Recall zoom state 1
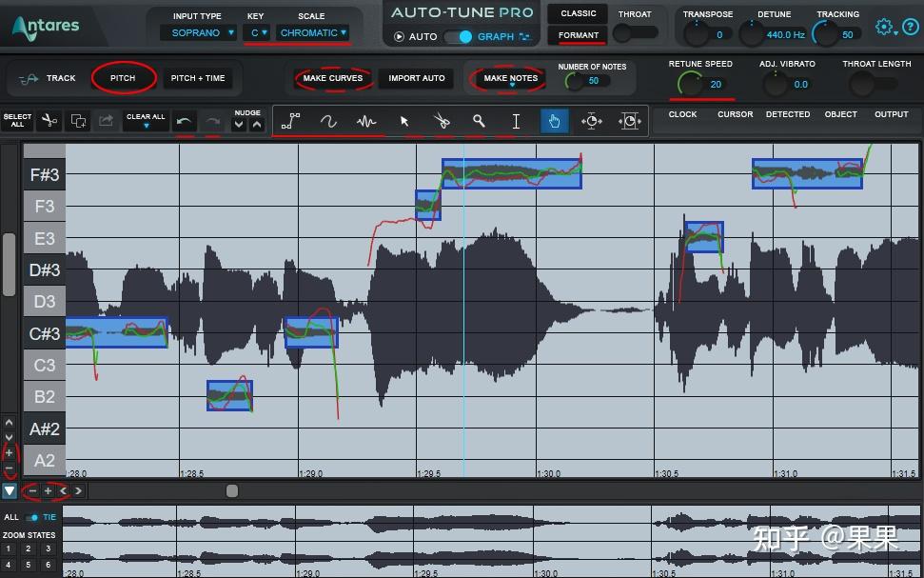The image size is (924, 578). (x=9, y=549)
